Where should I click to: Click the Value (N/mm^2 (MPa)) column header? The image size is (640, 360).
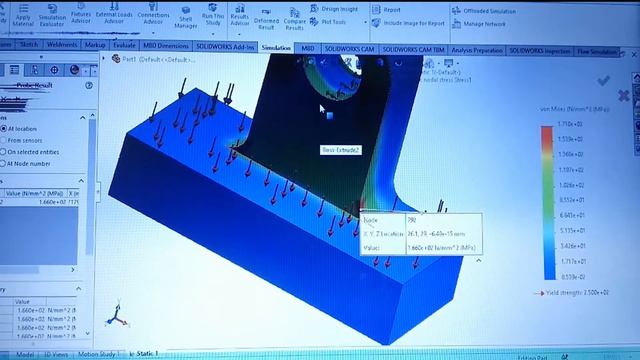tap(34, 193)
